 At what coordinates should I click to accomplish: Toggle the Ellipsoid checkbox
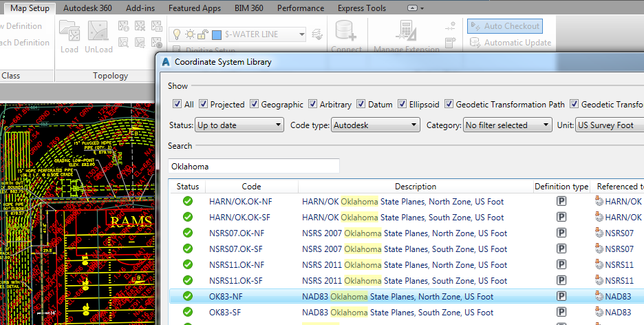pyautogui.click(x=402, y=104)
